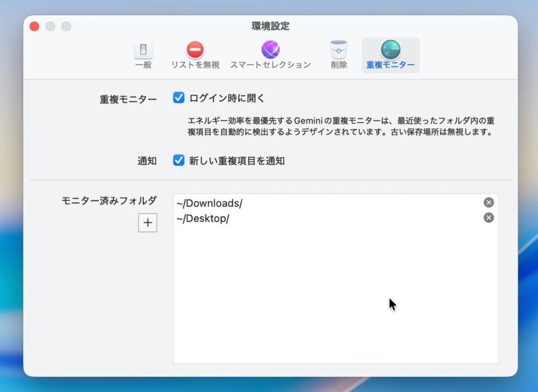
Task: Click the empty area of the monitored folders list
Action: click(x=315, y=305)
